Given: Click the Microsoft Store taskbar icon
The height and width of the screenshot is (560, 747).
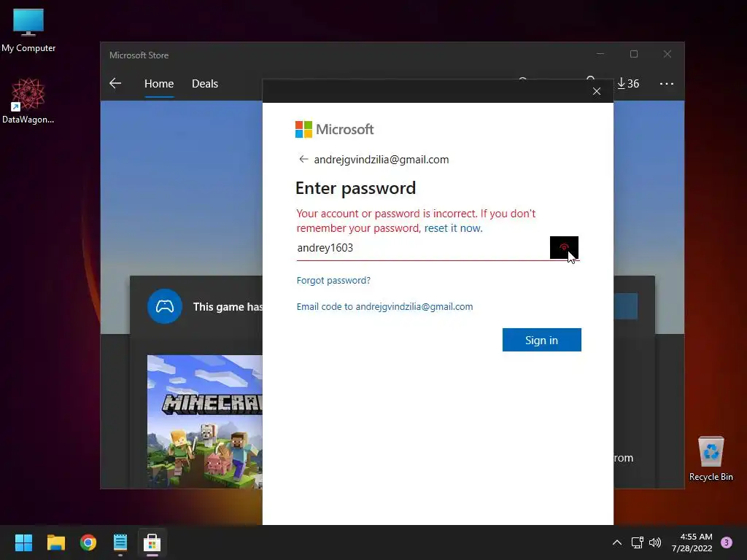Looking at the screenshot, I should coord(152,542).
